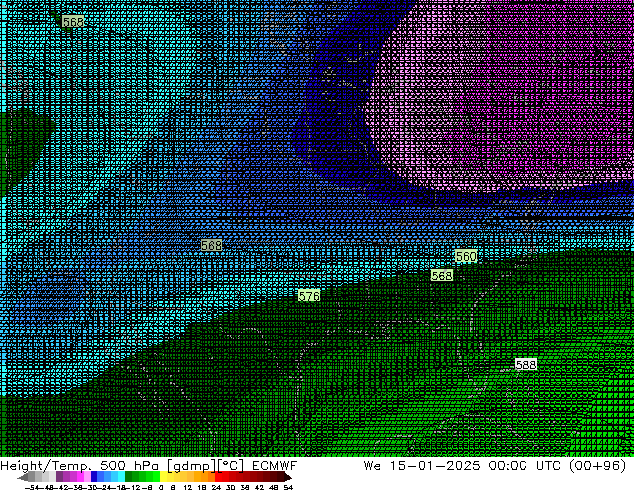
Task: Click the 560 contour label
Action: point(466,256)
